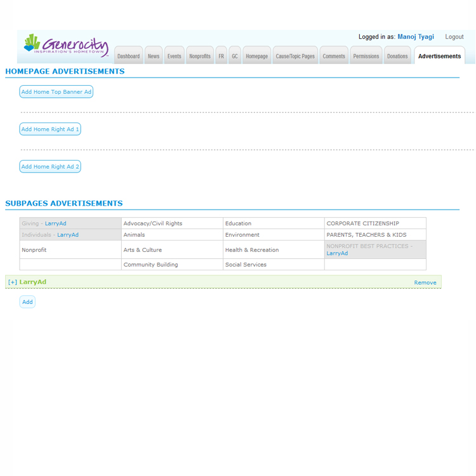Select the PARENTS, TEACHERS & KIDS cell
This screenshot has height=476, width=476.
[x=375, y=235]
